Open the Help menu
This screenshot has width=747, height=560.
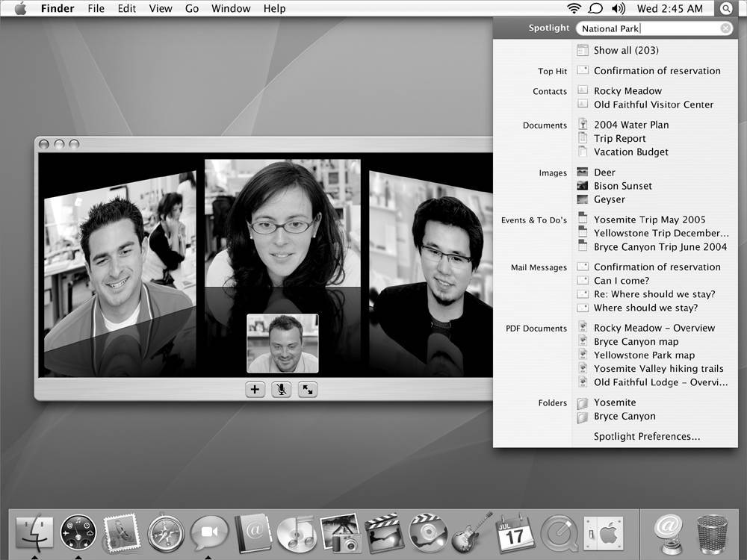[274, 8]
